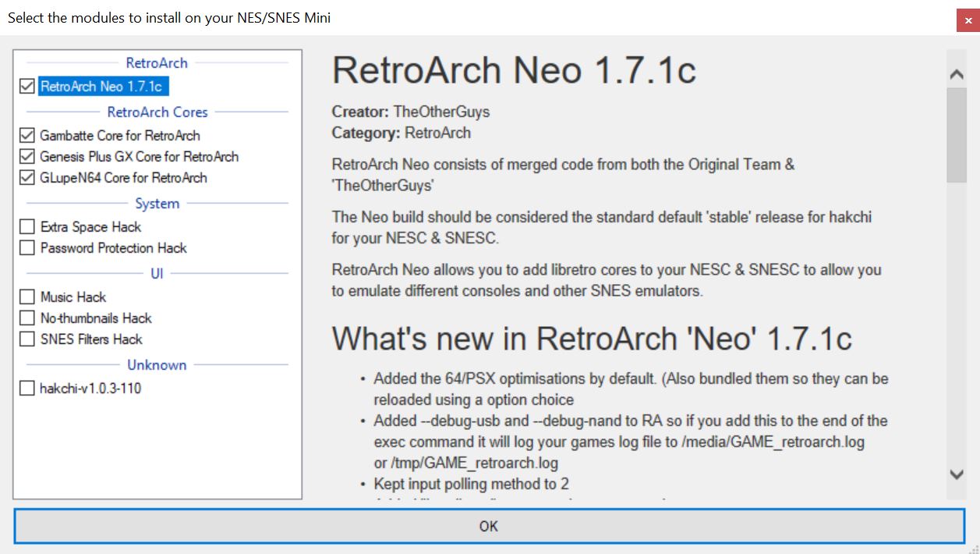Close the module selection dialog

tap(968, 20)
